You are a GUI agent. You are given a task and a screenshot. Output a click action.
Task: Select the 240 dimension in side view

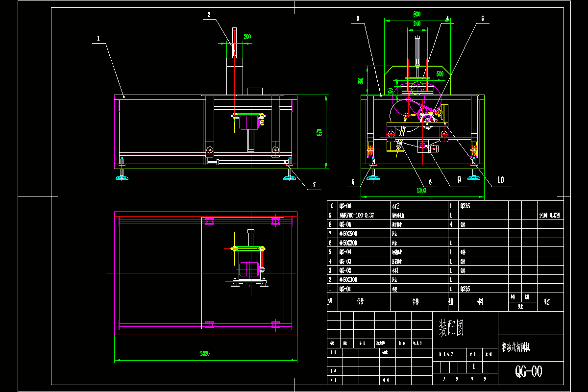[x=416, y=24]
